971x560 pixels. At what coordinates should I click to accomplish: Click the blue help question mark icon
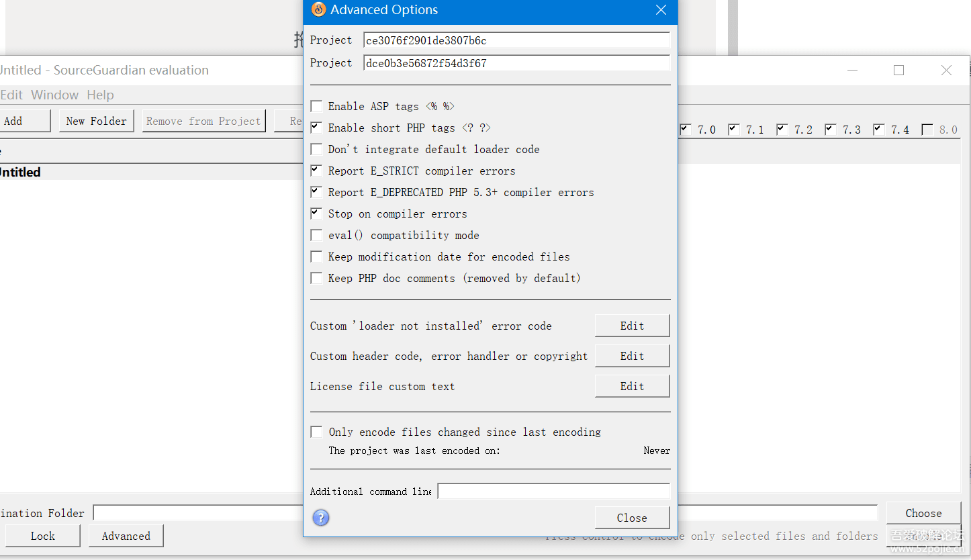(x=321, y=518)
